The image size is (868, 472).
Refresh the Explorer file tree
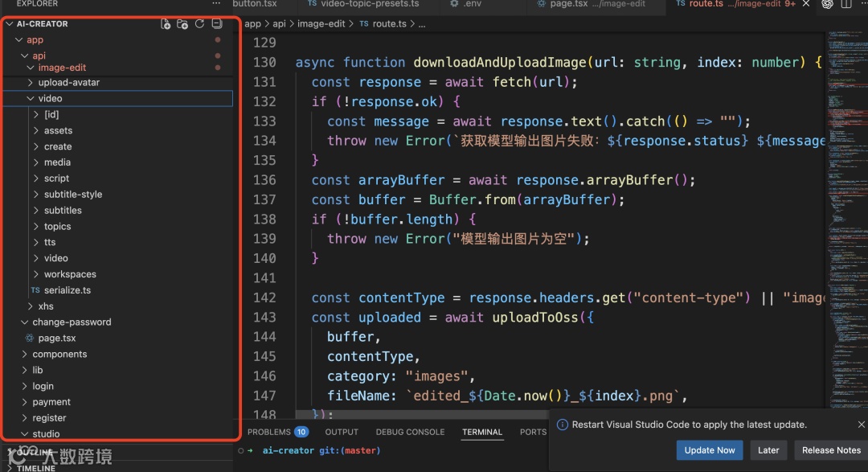click(200, 24)
